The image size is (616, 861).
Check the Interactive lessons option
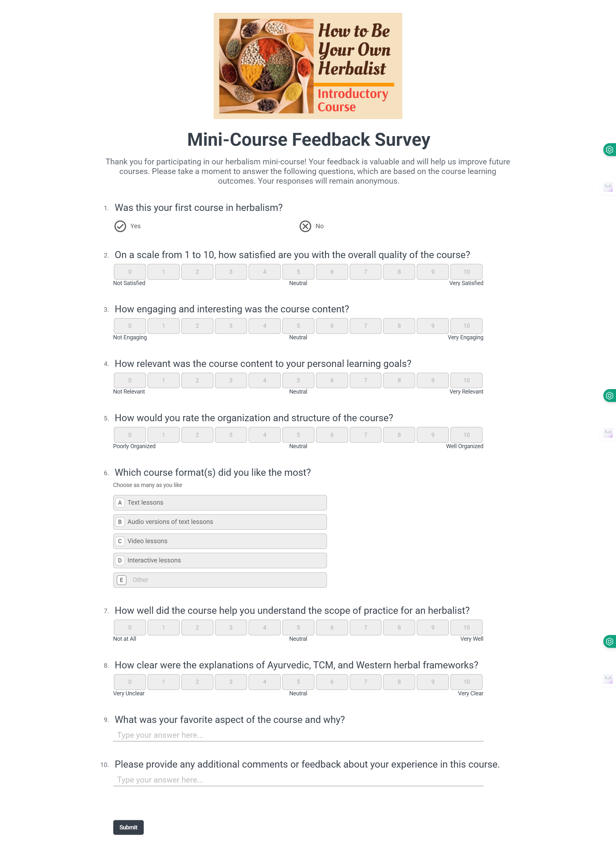220,561
